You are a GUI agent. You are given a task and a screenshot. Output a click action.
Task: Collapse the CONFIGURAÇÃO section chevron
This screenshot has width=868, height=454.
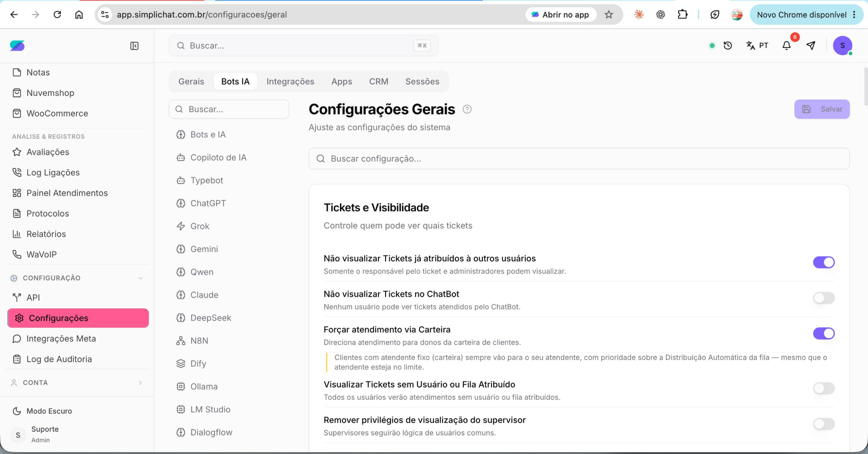point(140,278)
